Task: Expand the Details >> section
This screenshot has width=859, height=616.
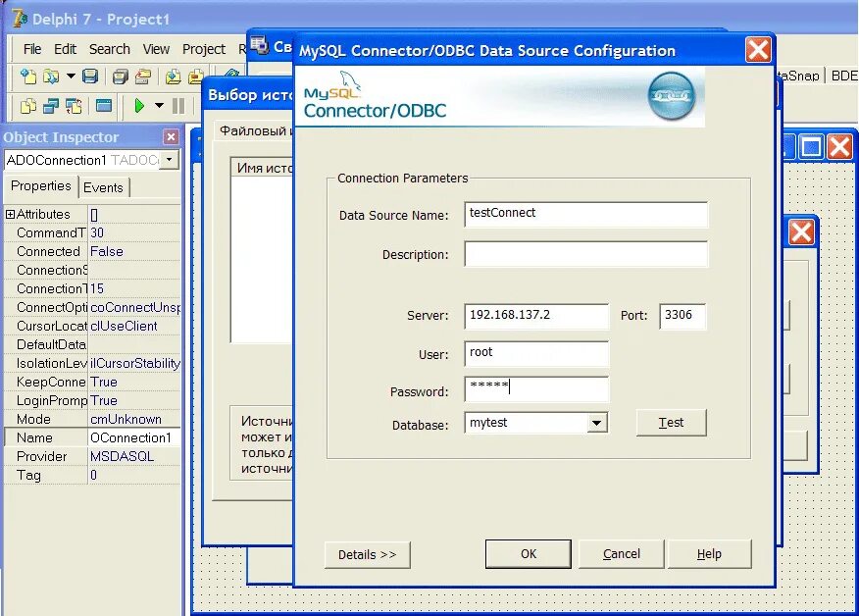Action: pyautogui.click(x=367, y=554)
